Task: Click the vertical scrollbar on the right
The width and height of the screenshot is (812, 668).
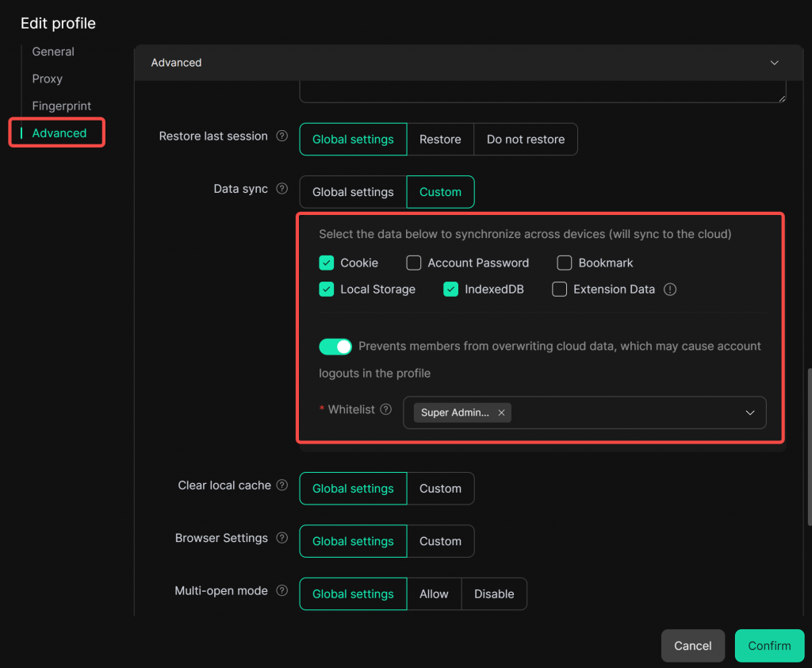Action: pos(808,447)
